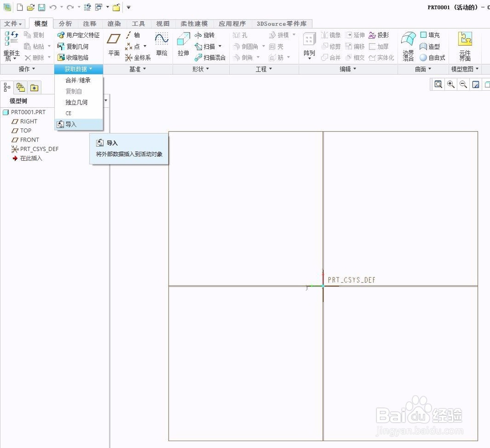Choose 导入 (Import) in the dropdown menu
The image size is (490, 448).
79,124
